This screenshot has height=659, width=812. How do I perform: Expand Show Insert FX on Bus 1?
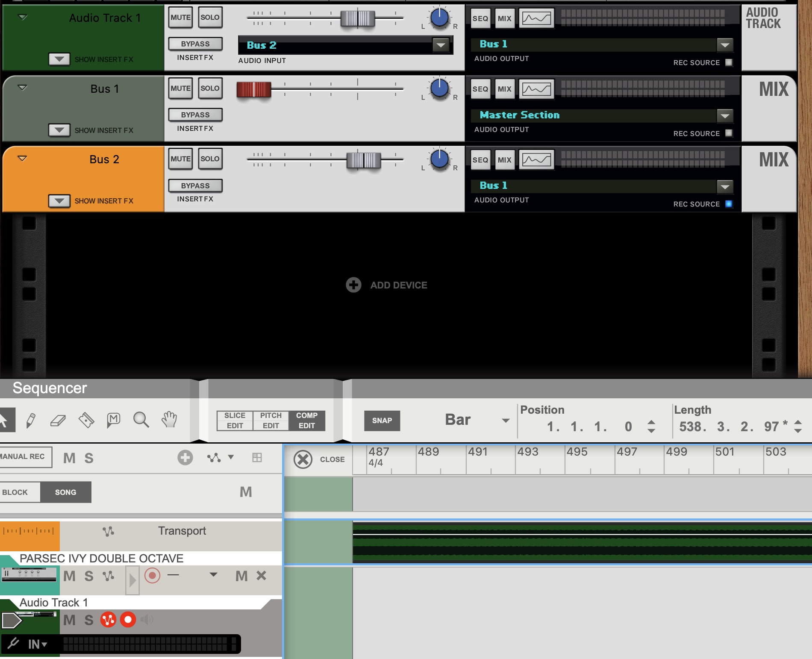click(59, 130)
